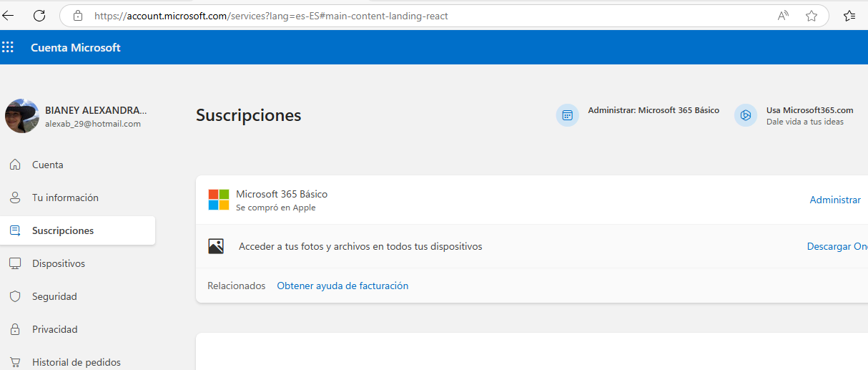Reload the page with refresh icon
The image size is (868, 370).
(39, 15)
